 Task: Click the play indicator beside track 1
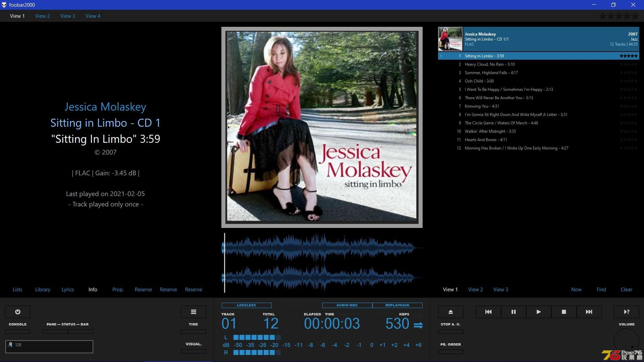[x=441, y=56]
